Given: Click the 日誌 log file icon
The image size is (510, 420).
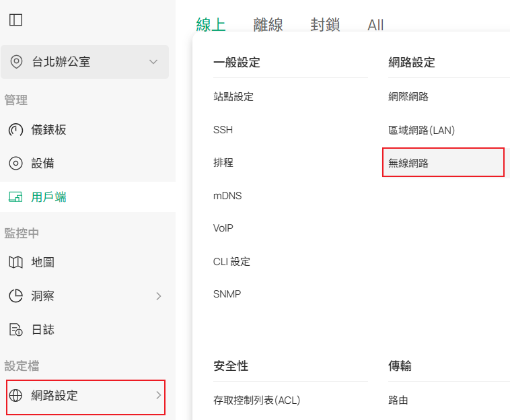Looking at the screenshot, I should coord(15,330).
